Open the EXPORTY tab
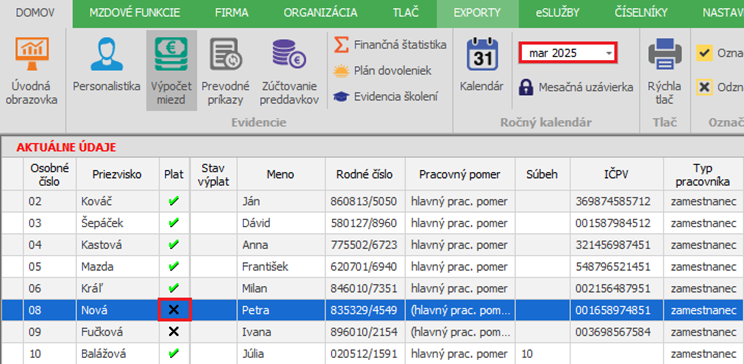The width and height of the screenshot is (744, 364). 477,13
